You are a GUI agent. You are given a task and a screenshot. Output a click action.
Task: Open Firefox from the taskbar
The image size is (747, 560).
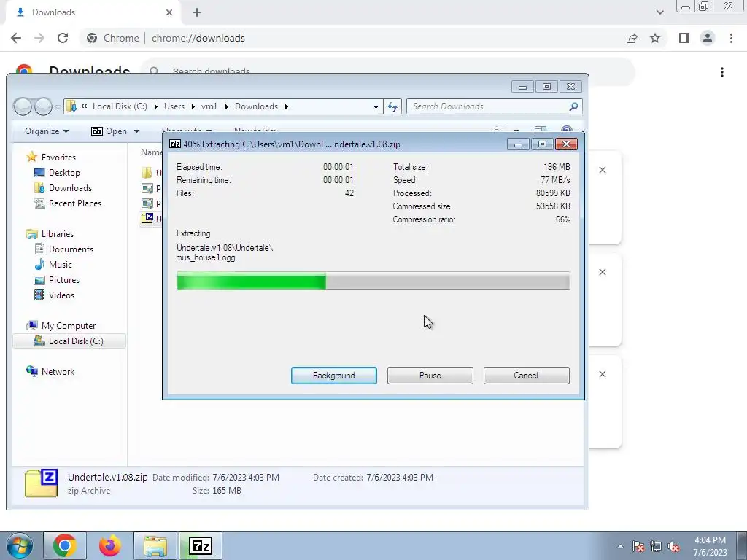pos(110,545)
